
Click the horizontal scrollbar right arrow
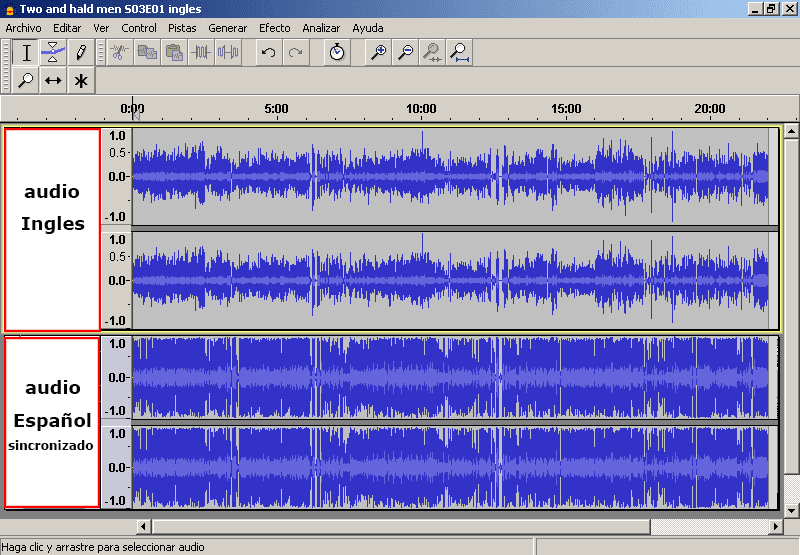point(776,526)
